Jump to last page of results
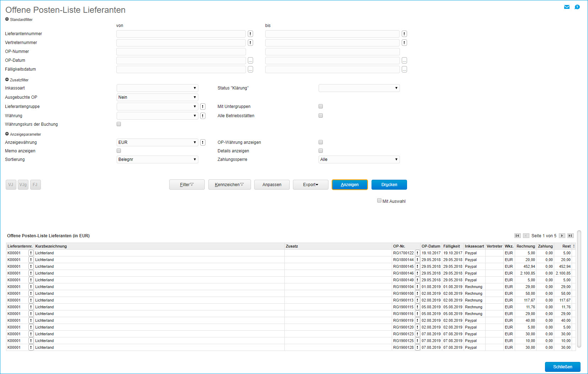Viewport: 588px width, 374px height. (x=570, y=236)
